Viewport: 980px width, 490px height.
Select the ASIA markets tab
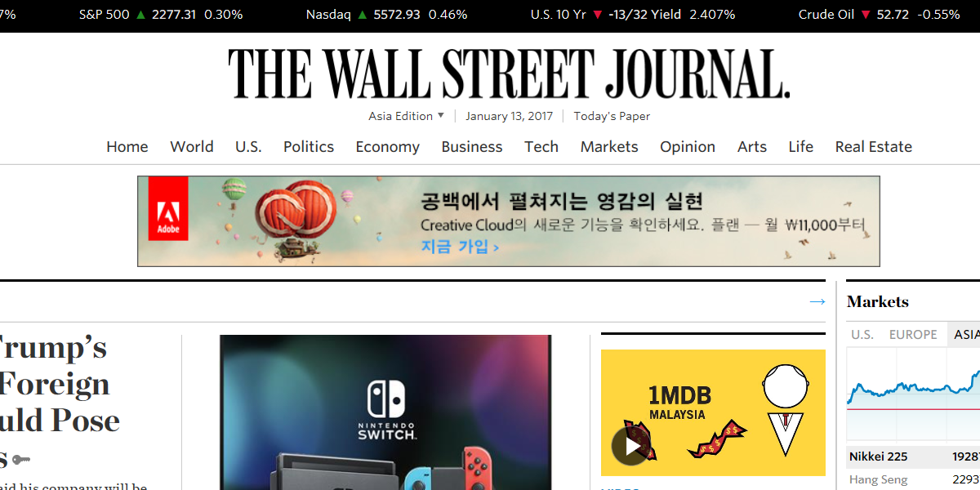tap(965, 335)
